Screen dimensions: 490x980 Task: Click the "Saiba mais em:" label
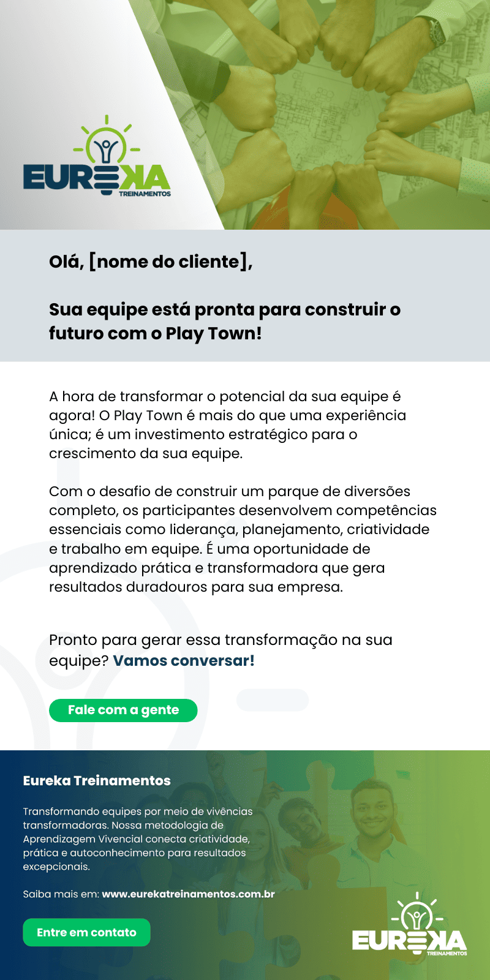[61, 894]
